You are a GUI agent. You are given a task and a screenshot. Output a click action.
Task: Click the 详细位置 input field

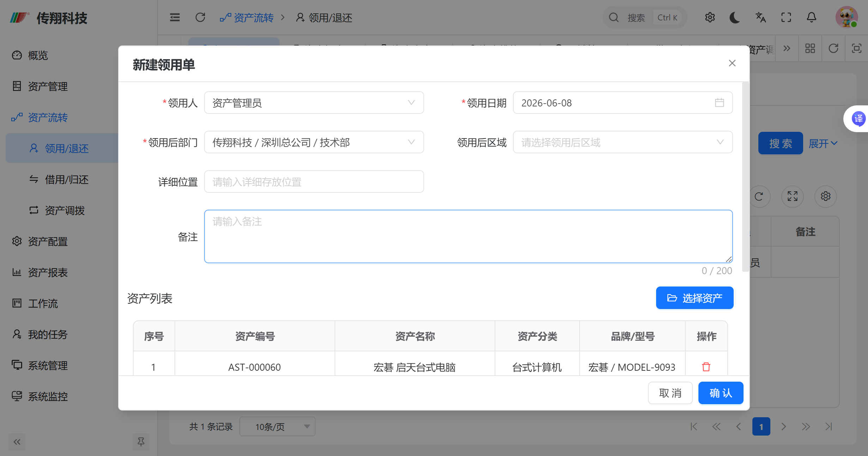click(x=314, y=181)
